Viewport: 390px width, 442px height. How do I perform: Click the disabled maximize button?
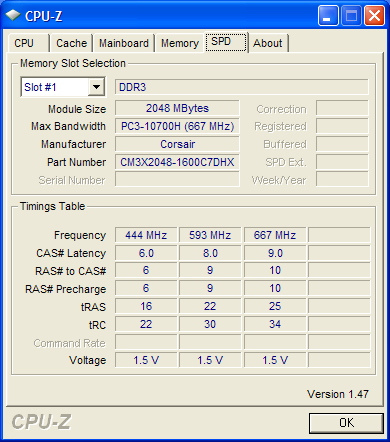tap(351, 15)
